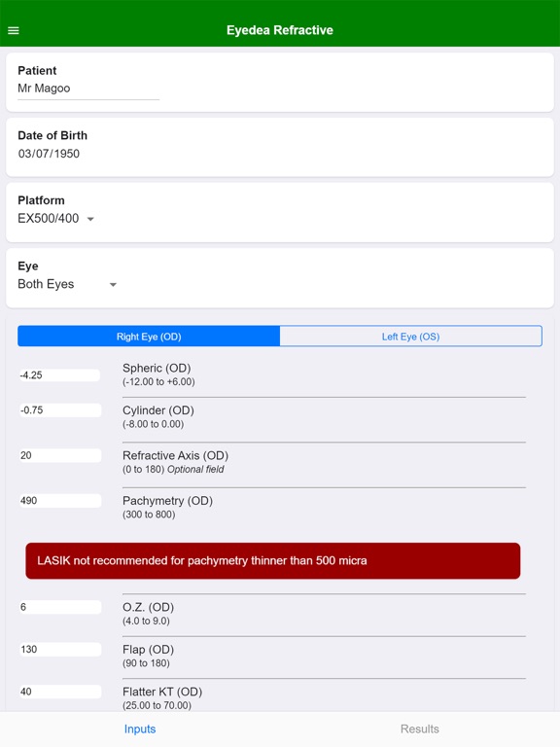Expand the Eye selection dropdown arrow

click(113, 285)
